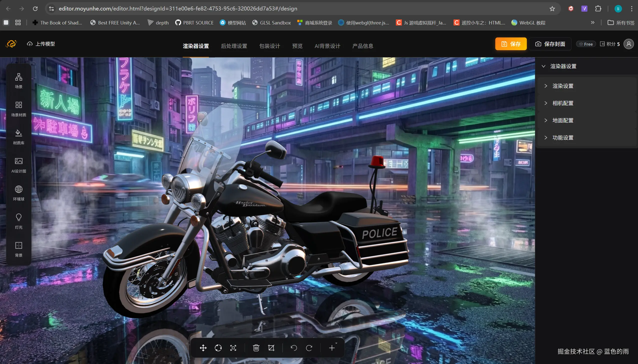Click the undo arrow icon
This screenshot has height=364, width=638.
pos(294,348)
